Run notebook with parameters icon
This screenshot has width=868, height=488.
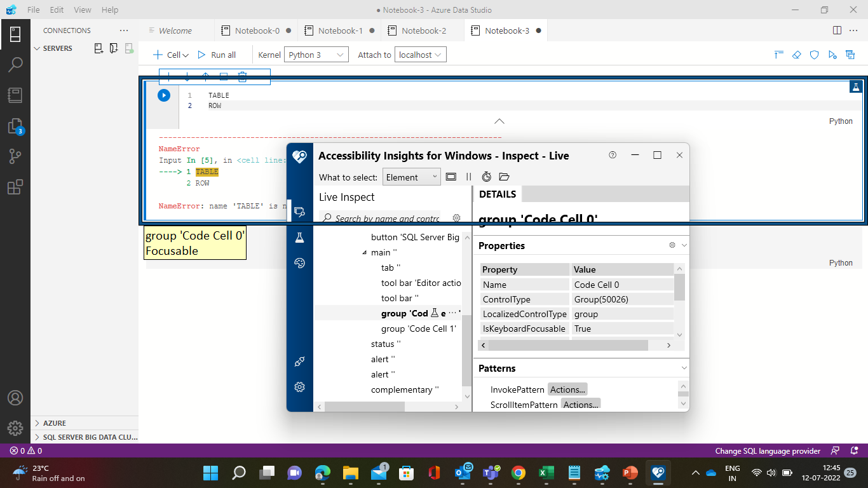pos(832,55)
